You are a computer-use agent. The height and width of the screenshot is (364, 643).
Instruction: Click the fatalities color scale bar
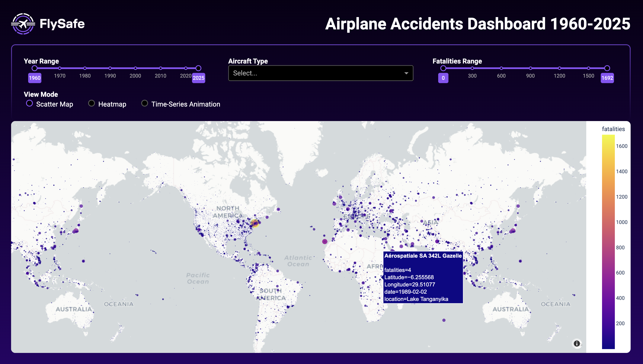608,241
